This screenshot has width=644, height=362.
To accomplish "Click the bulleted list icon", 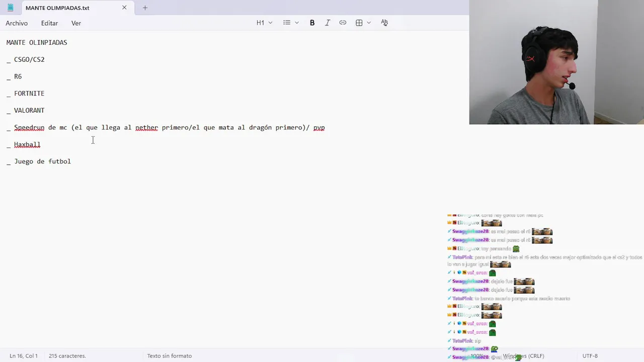I will (x=287, y=23).
